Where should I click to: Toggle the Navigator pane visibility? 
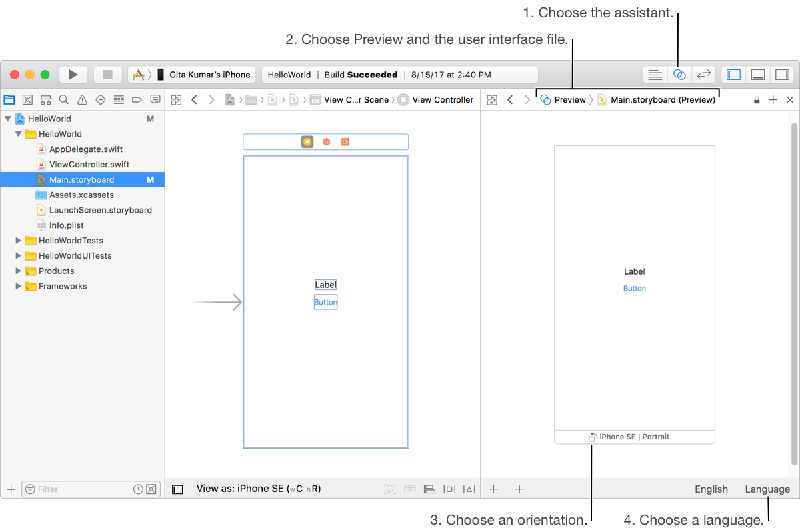(x=734, y=75)
